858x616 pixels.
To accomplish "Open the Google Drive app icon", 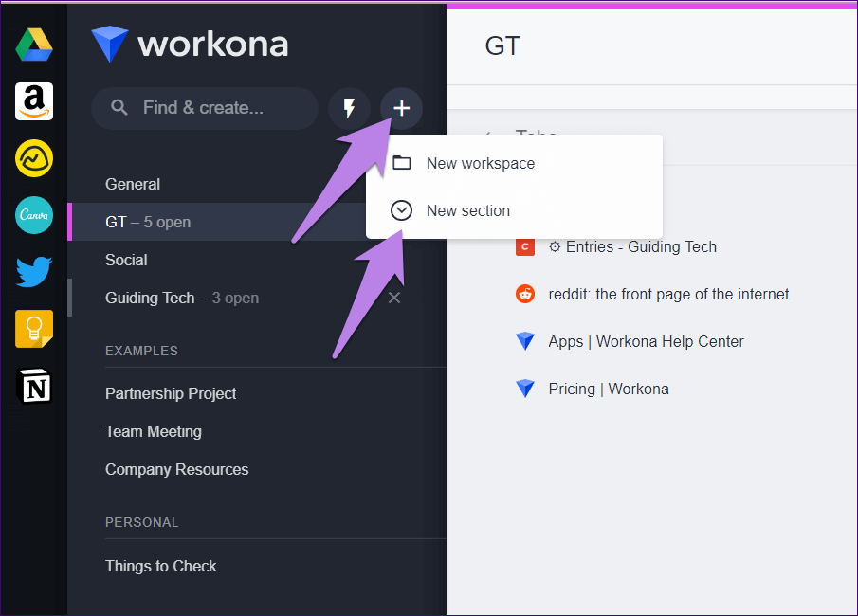I will coord(34,45).
